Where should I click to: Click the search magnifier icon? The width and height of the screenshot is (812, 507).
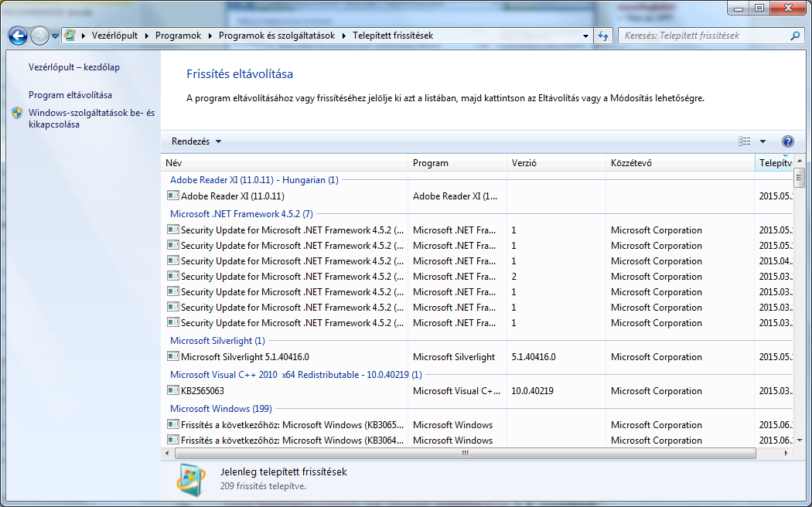click(795, 36)
